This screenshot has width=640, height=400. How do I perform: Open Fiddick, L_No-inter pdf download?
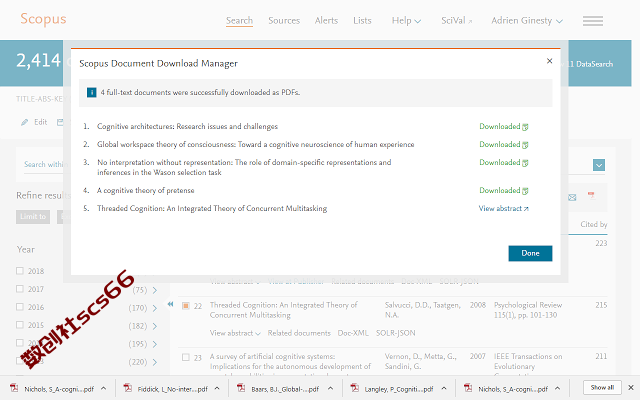[x=166, y=389]
